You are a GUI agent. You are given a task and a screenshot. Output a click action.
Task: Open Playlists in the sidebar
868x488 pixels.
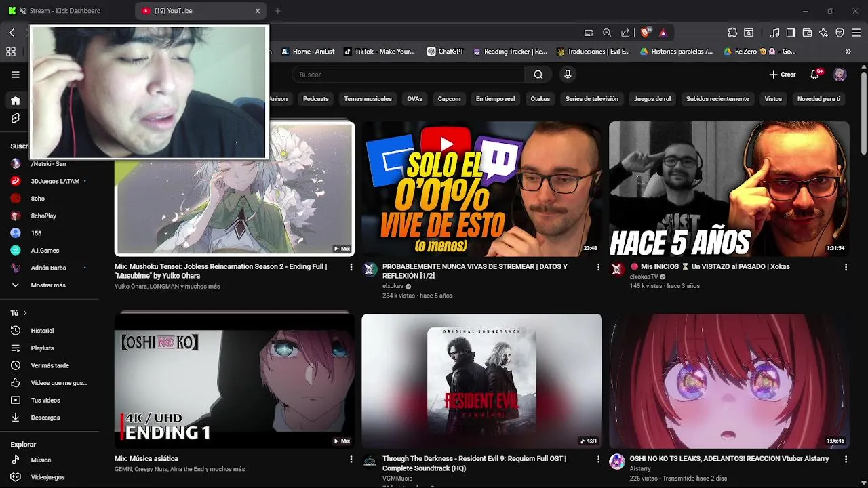point(49,348)
